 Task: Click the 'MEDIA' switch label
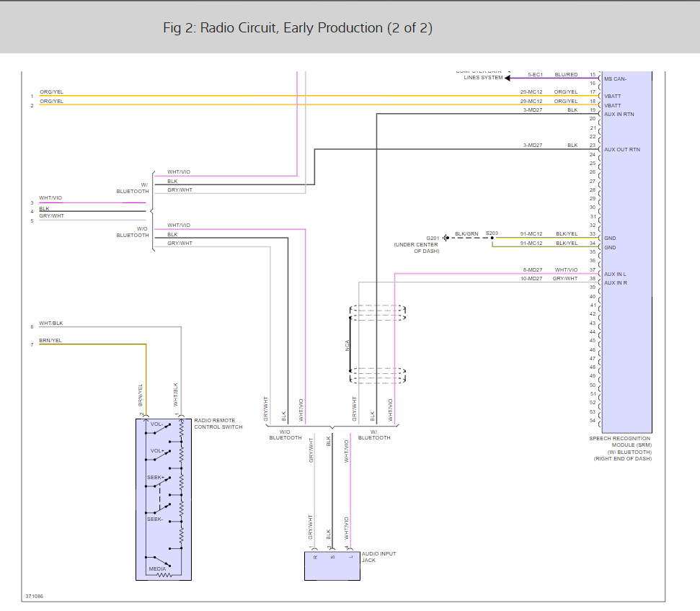coord(157,569)
